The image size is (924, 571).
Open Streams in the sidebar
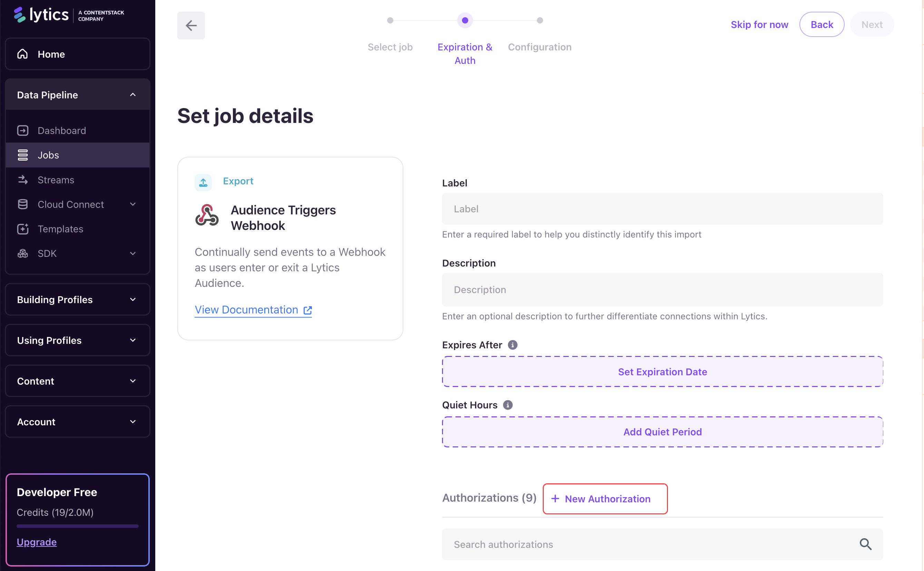click(56, 180)
